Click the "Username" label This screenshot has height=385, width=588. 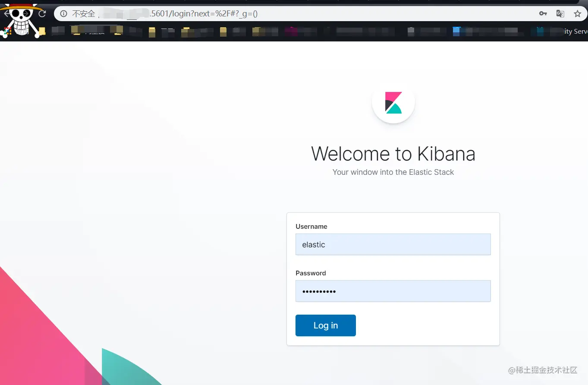(x=311, y=227)
